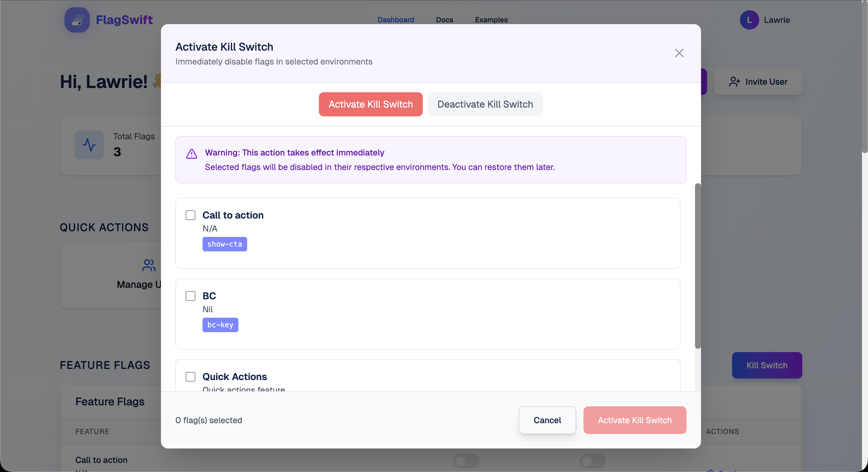Check the Quick Actions flag checkbox
Screen dimensions: 868x472
[190, 377]
